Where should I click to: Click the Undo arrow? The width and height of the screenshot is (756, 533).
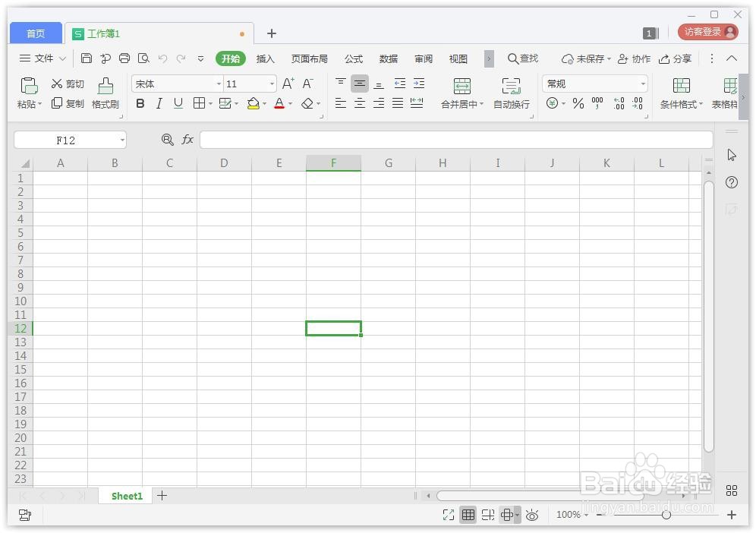point(162,58)
